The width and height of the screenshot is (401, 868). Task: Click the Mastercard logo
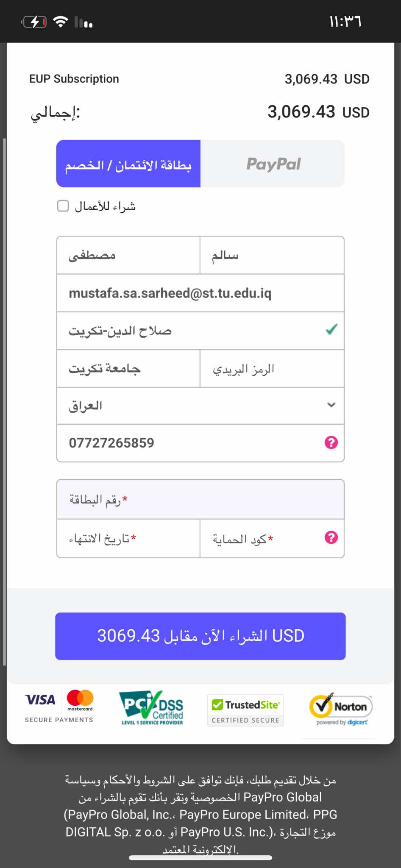click(80, 700)
